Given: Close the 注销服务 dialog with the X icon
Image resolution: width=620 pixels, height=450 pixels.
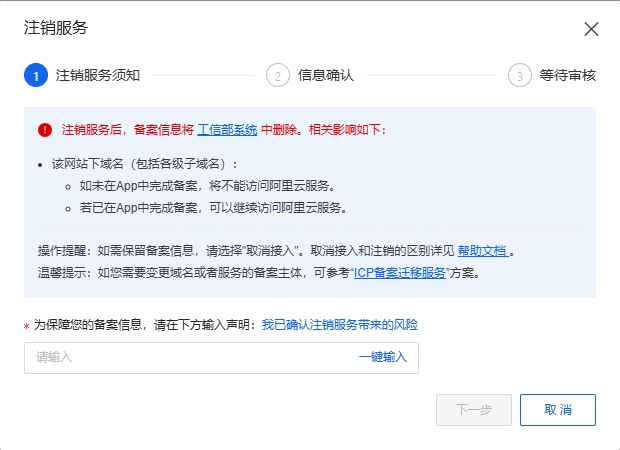Looking at the screenshot, I should click(x=591, y=29).
